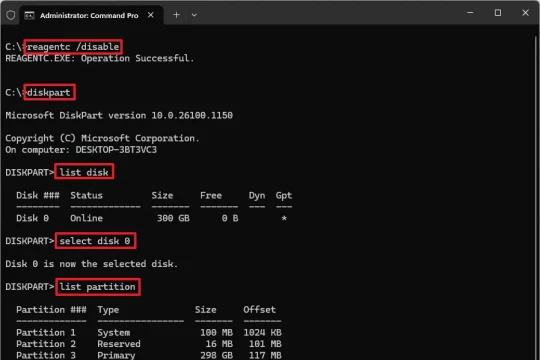Click the terminal icon on the Command Prompt tab
The height and width of the screenshot is (360, 540).
click(x=30, y=16)
